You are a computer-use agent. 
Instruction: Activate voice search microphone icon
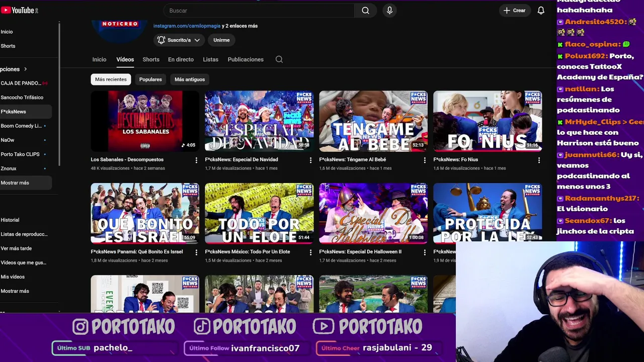click(389, 11)
